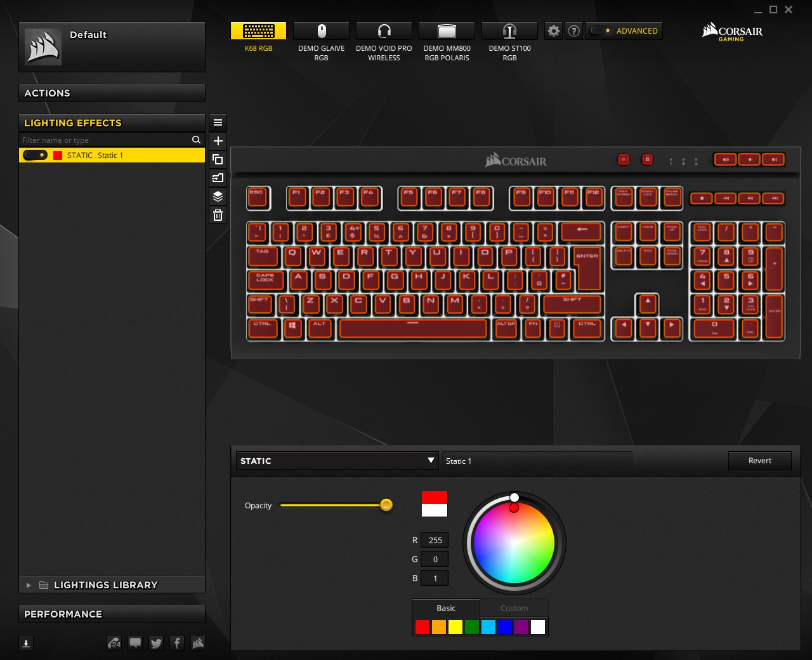Click the keyboard volume down key
This screenshot has height=660, width=812.
[749, 159]
